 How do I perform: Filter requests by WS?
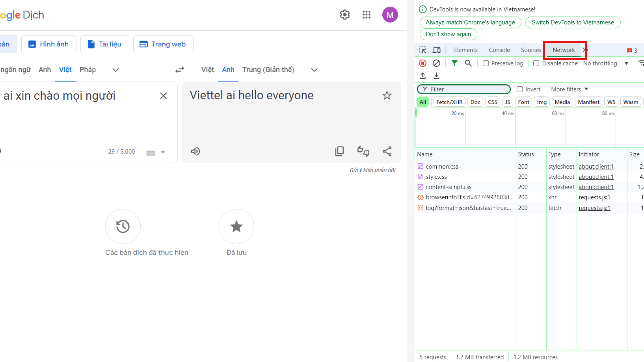click(x=611, y=102)
